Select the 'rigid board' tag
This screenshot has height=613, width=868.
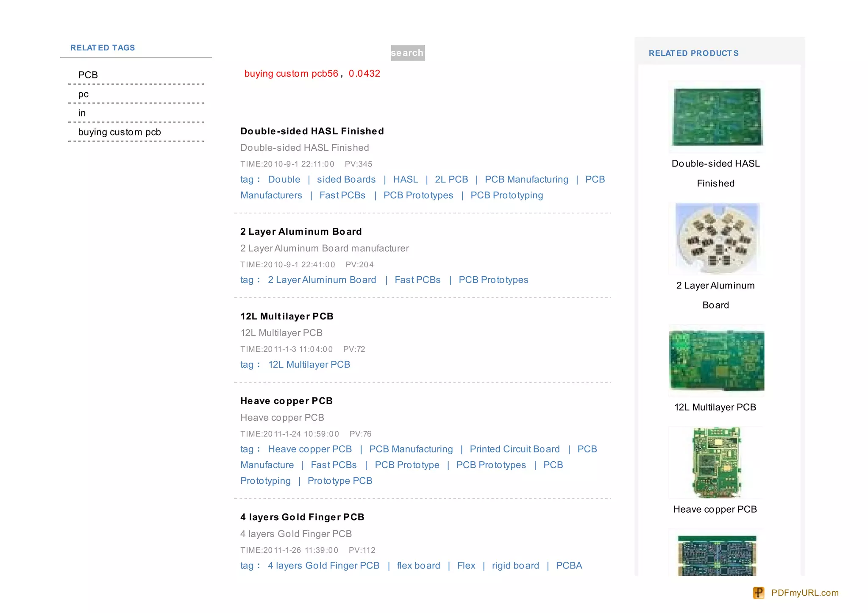(x=515, y=566)
